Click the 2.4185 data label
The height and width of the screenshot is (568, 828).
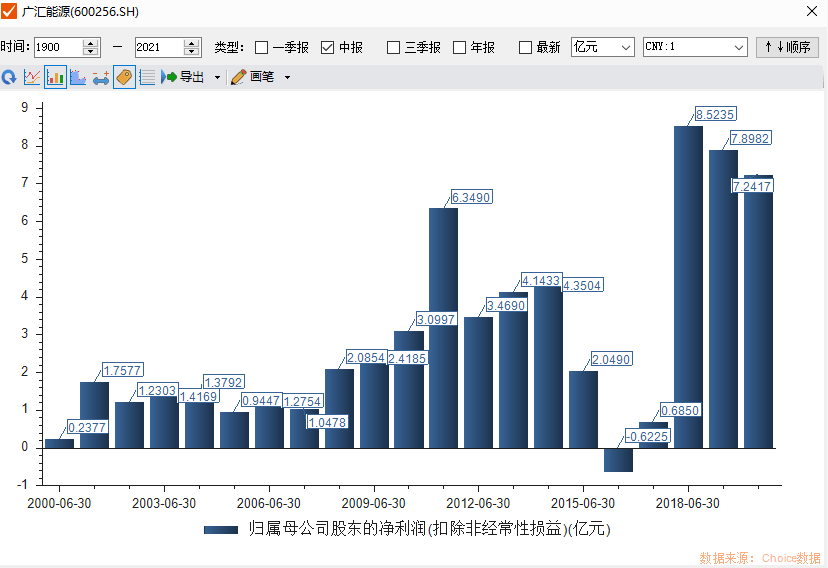(x=407, y=358)
